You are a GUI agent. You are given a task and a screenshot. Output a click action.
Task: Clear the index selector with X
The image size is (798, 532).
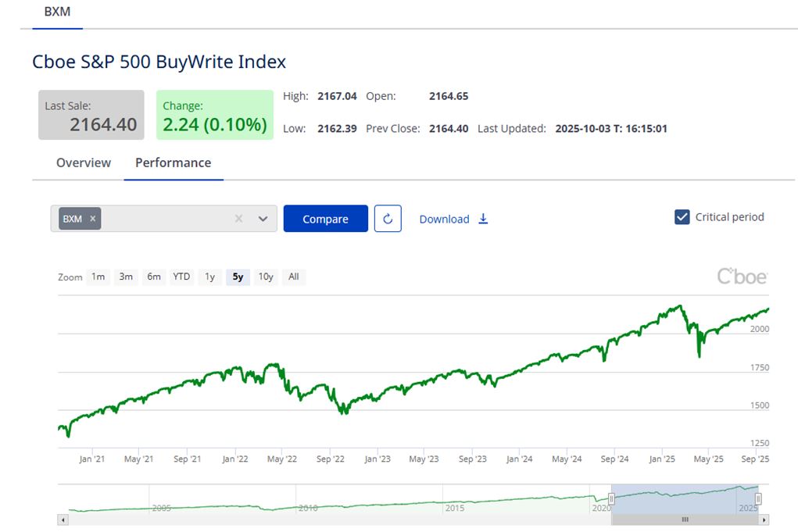(x=238, y=219)
